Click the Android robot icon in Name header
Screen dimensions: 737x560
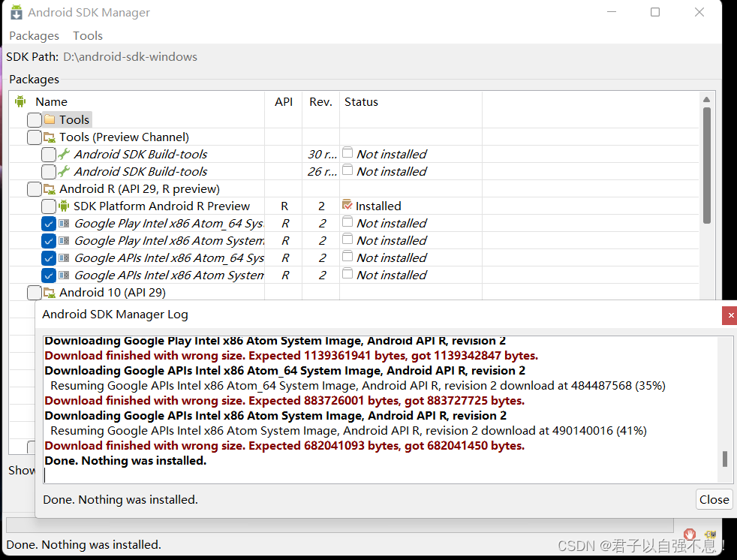click(20, 101)
